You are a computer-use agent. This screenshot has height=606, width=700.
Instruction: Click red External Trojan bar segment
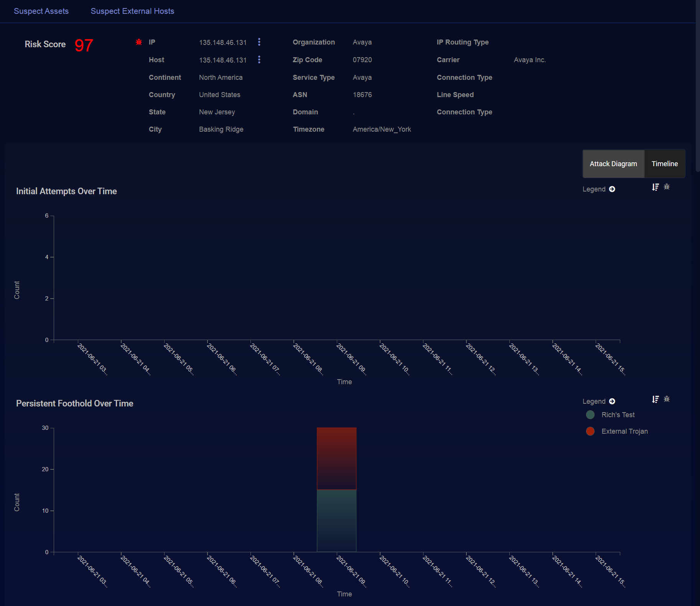click(x=336, y=458)
